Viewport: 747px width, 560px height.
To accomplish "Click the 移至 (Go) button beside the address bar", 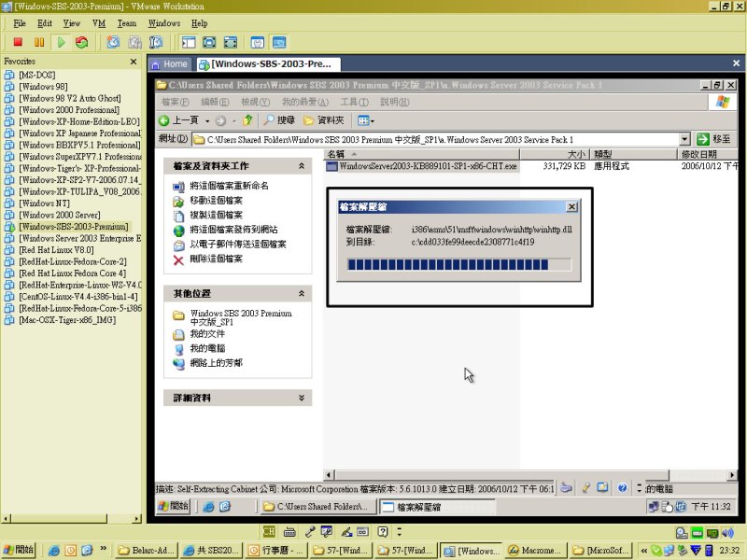I will pyautogui.click(x=713, y=139).
